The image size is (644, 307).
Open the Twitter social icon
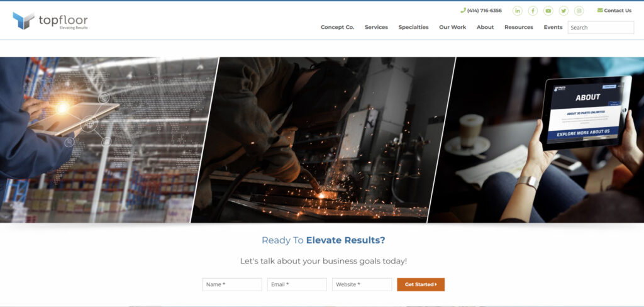[x=563, y=11]
